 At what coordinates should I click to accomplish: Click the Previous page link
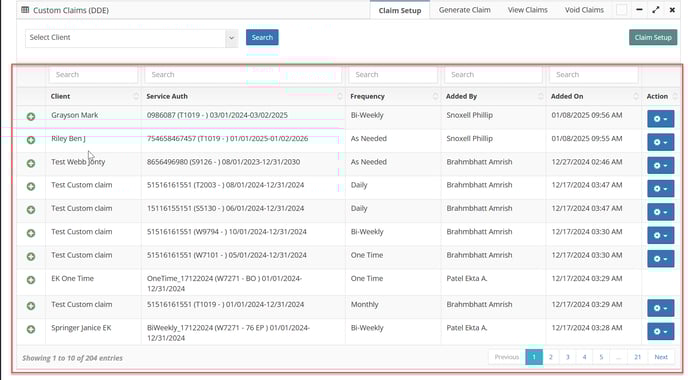click(507, 357)
